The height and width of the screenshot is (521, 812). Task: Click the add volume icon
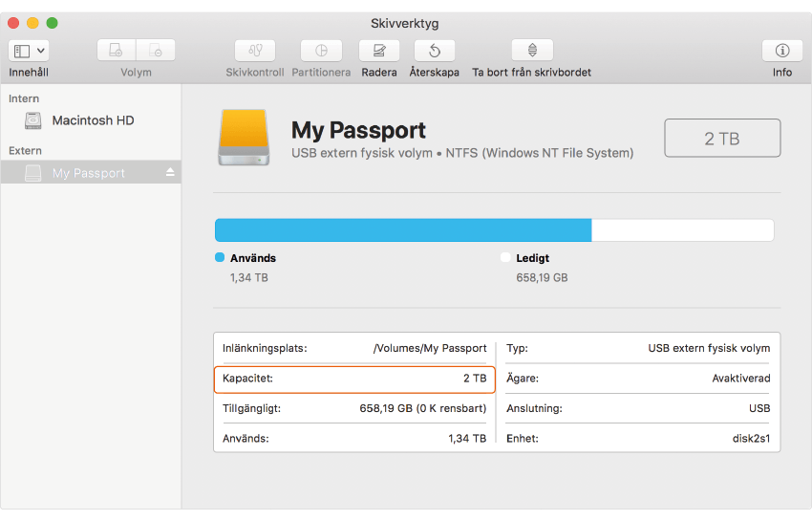[117, 51]
